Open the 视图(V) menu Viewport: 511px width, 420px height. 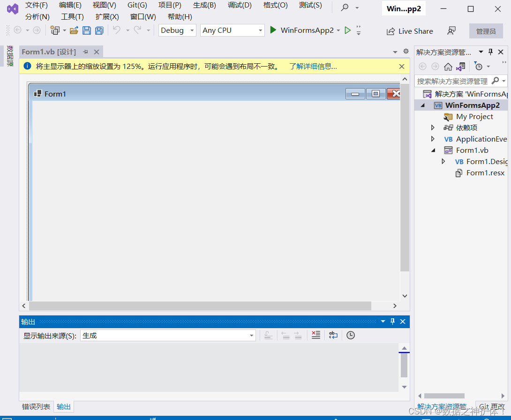click(x=104, y=5)
